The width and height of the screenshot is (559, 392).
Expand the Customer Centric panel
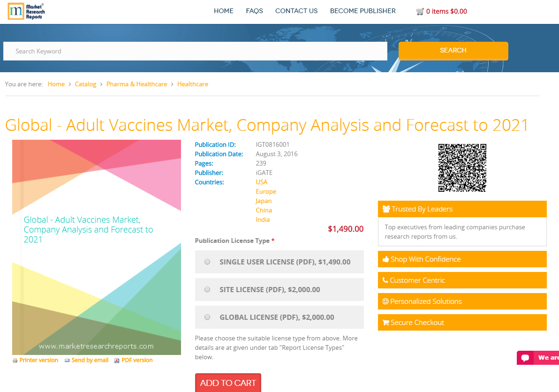pyautogui.click(x=462, y=280)
